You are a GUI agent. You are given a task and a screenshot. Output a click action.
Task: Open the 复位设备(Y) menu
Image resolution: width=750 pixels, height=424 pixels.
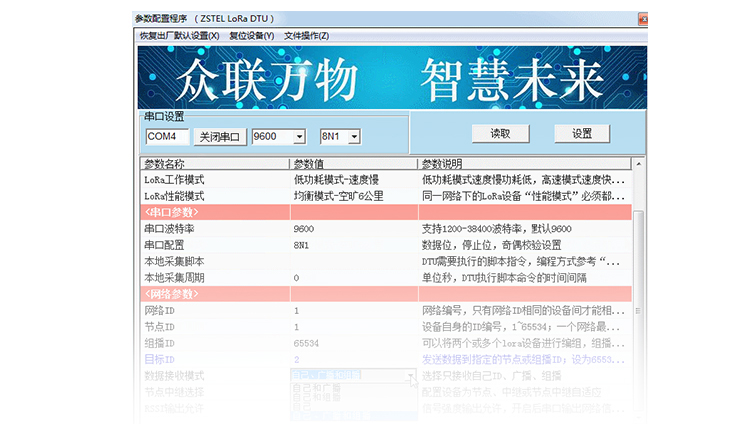click(x=252, y=36)
